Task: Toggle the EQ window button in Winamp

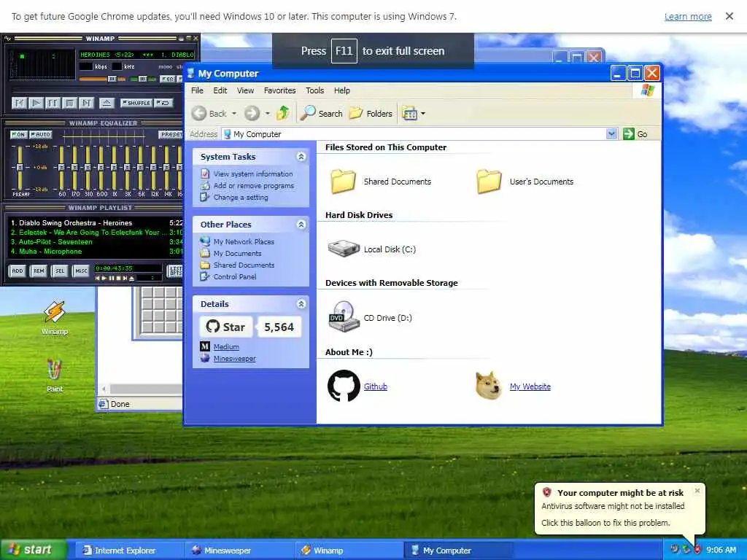Action: (167, 79)
